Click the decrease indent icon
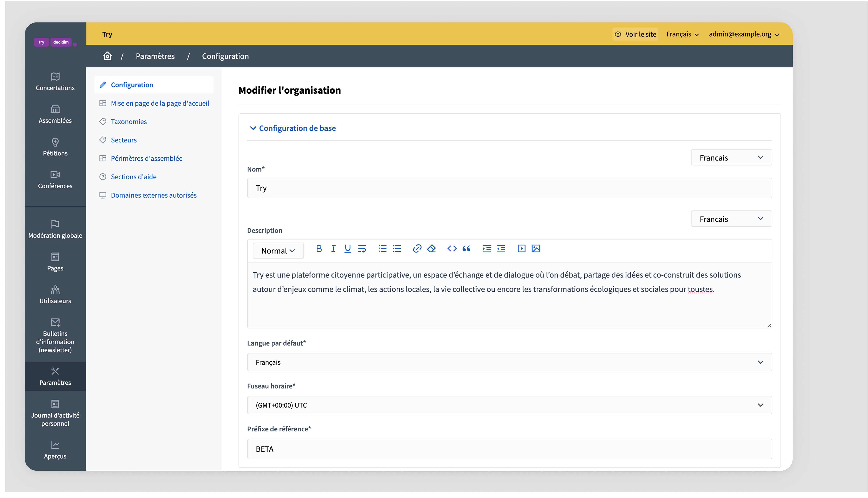 tap(501, 249)
